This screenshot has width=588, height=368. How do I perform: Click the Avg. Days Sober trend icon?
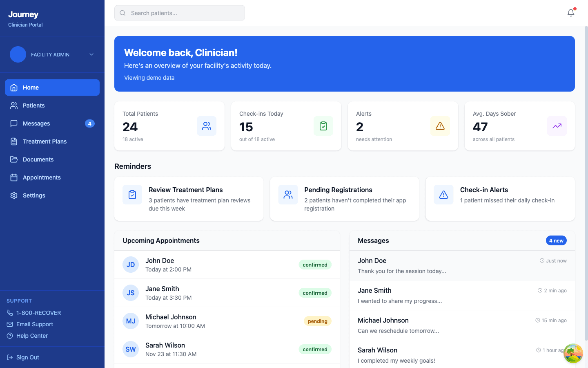point(557,126)
